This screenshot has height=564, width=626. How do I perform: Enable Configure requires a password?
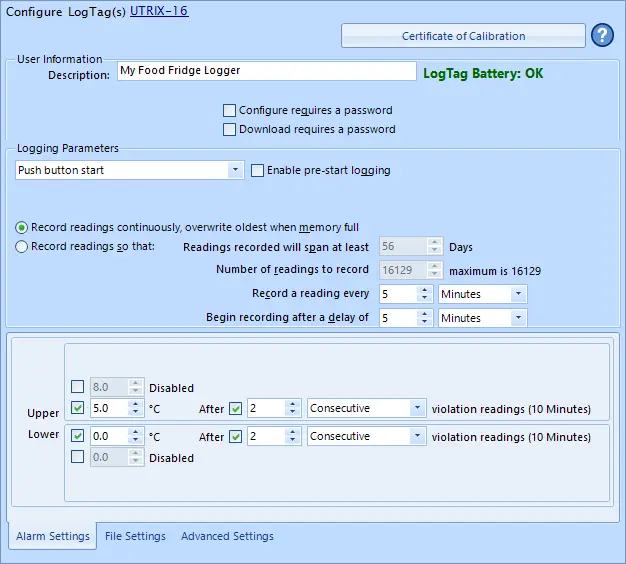(230, 110)
